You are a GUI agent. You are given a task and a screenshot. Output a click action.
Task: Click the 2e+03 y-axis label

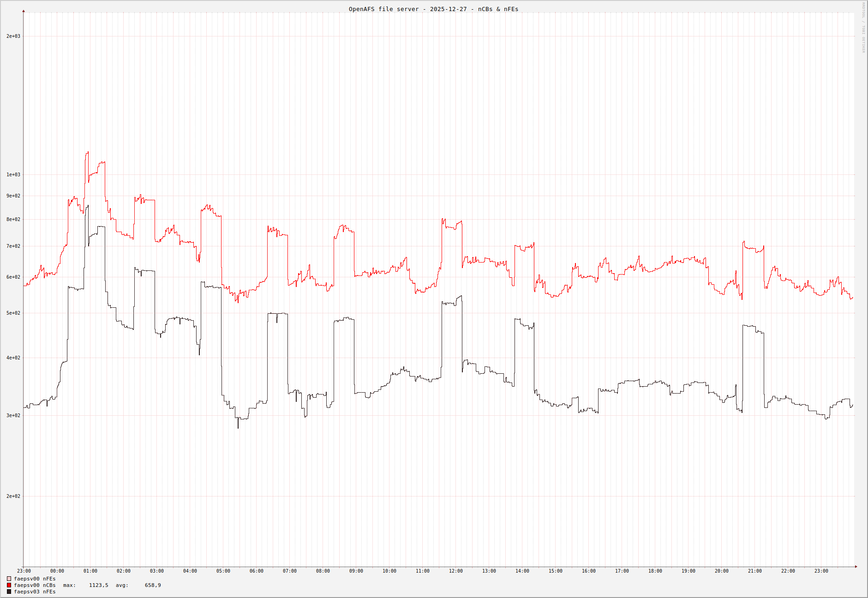(13, 36)
